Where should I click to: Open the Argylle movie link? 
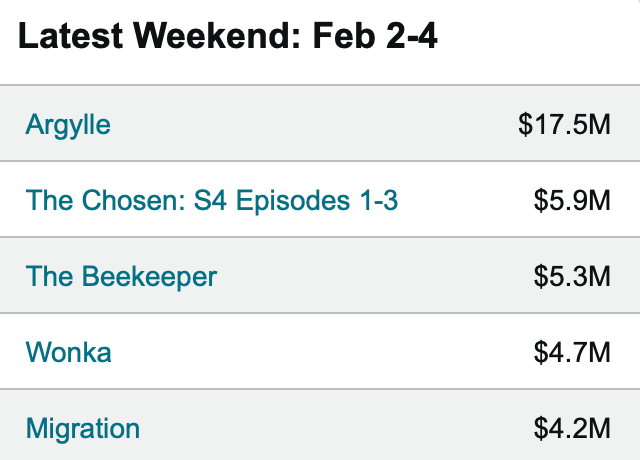point(68,124)
